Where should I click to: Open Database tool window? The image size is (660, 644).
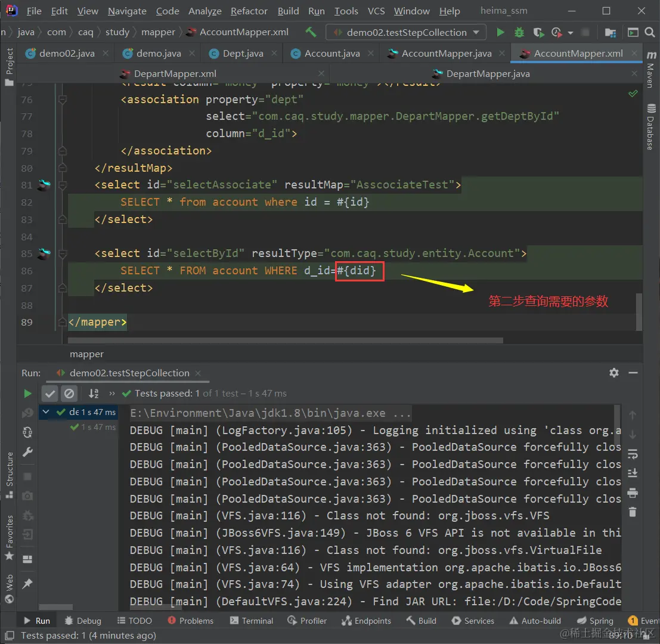(x=650, y=126)
